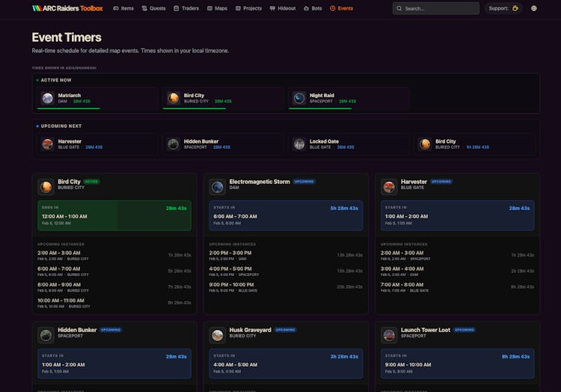Click the Launch Tower Loot card icon
Screen dimensions: 561x392
pyautogui.click(x=389, y=334)
